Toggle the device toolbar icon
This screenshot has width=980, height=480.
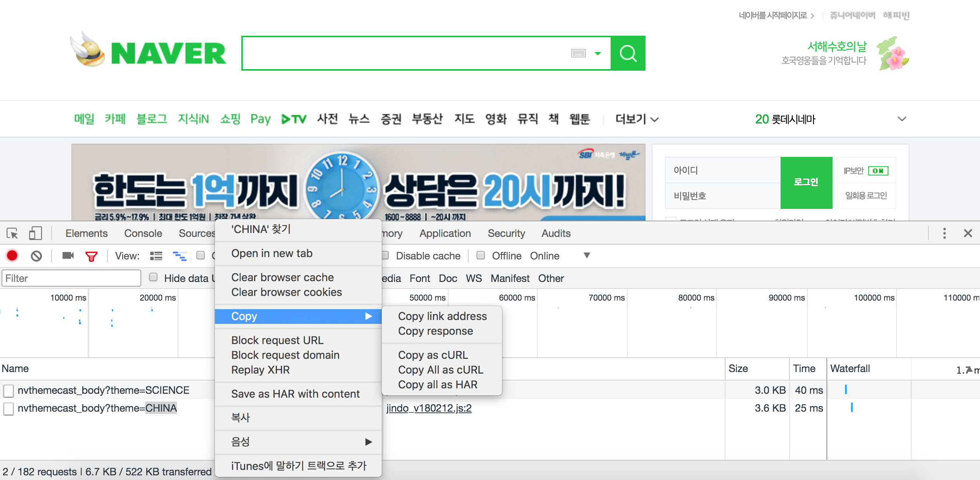pyautogui.click(x=35, y=233)
